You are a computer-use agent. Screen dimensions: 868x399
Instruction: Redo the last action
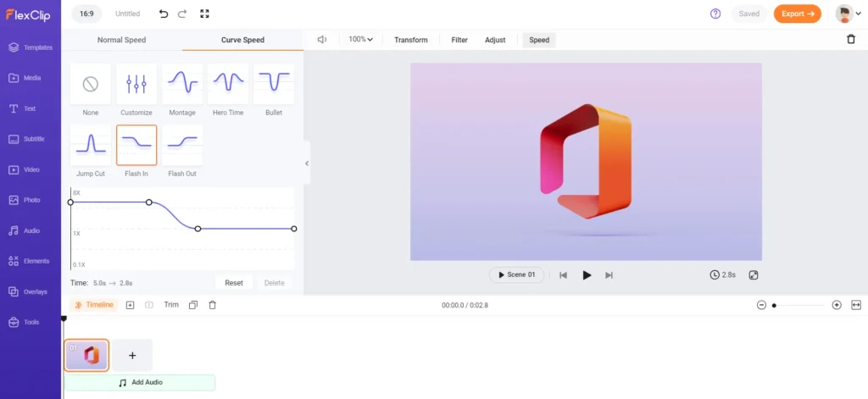pyautogui.click(x=182, y=14)
